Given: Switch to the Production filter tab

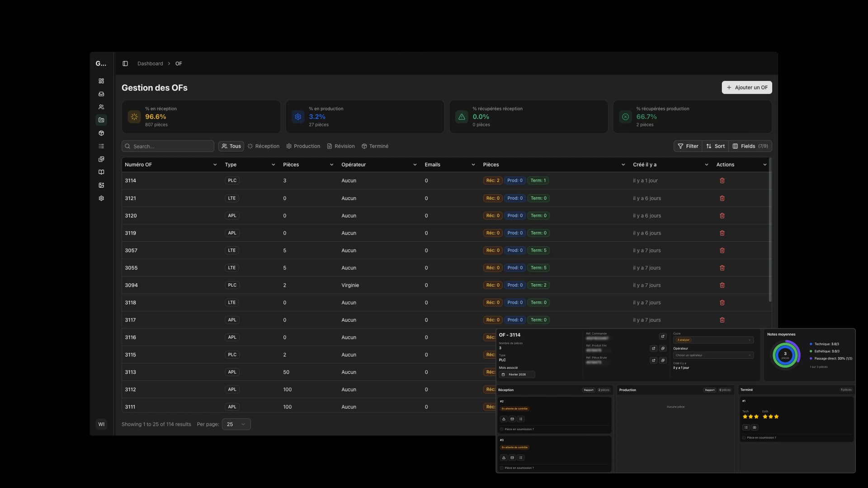Looking at the screenshot, I should pos(303,146).
